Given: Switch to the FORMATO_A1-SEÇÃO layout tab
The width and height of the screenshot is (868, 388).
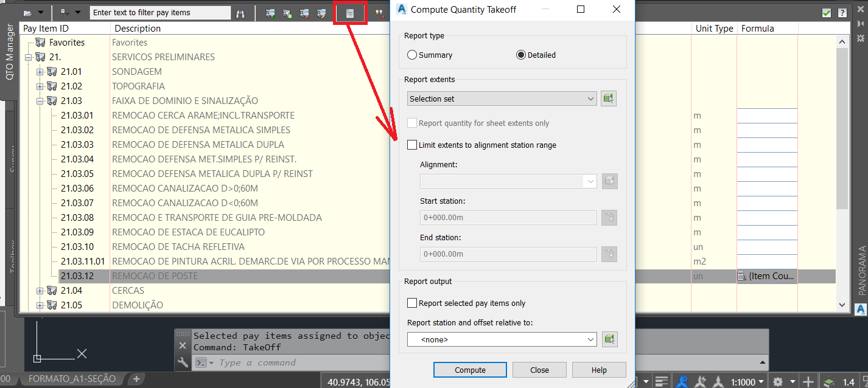Looking at the screenshot, I should (x=72, y=379).
